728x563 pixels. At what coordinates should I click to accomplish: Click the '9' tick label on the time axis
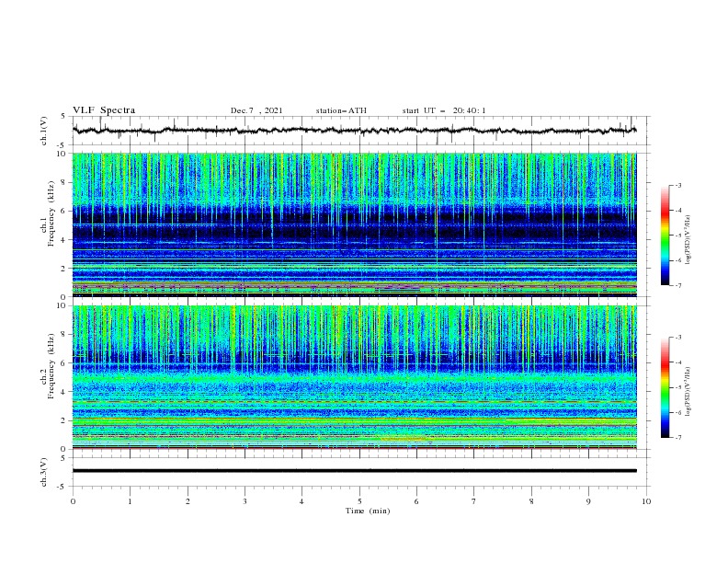588,501
